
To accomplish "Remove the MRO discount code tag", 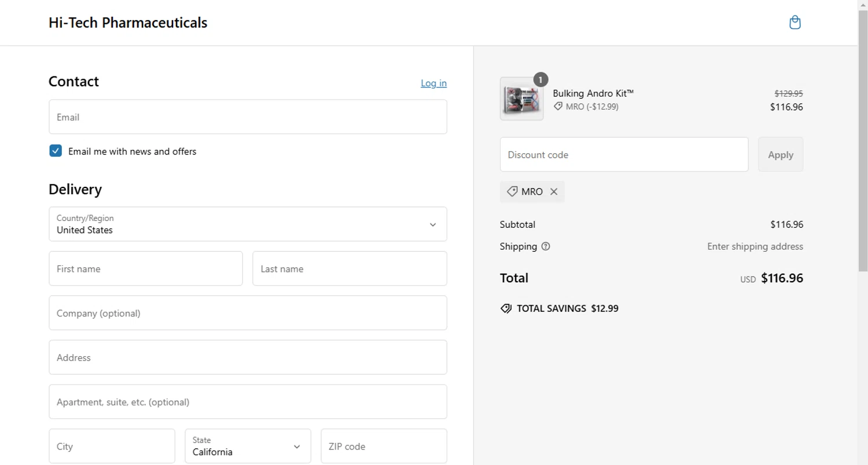I will [554, 192].
